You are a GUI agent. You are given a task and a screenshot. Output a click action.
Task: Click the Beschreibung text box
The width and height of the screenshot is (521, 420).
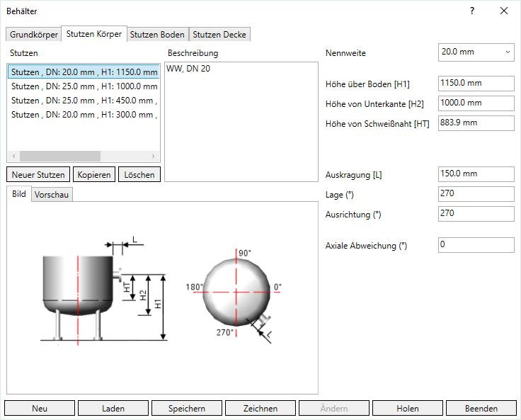pyautogui.click(x=241, y=122)
